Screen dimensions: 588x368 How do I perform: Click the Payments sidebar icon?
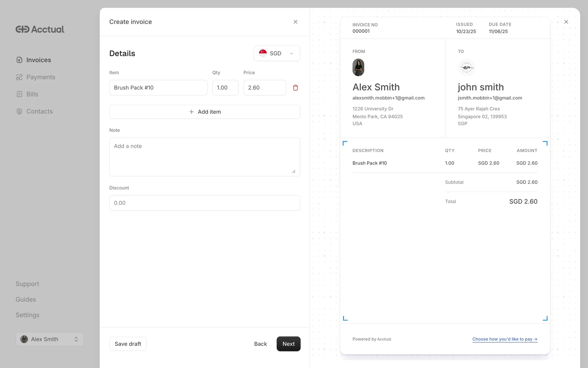click(19, 77)
